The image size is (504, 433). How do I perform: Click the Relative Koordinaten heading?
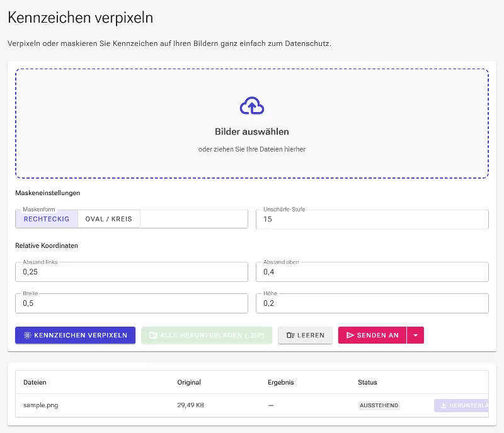(x=47, y=245)
